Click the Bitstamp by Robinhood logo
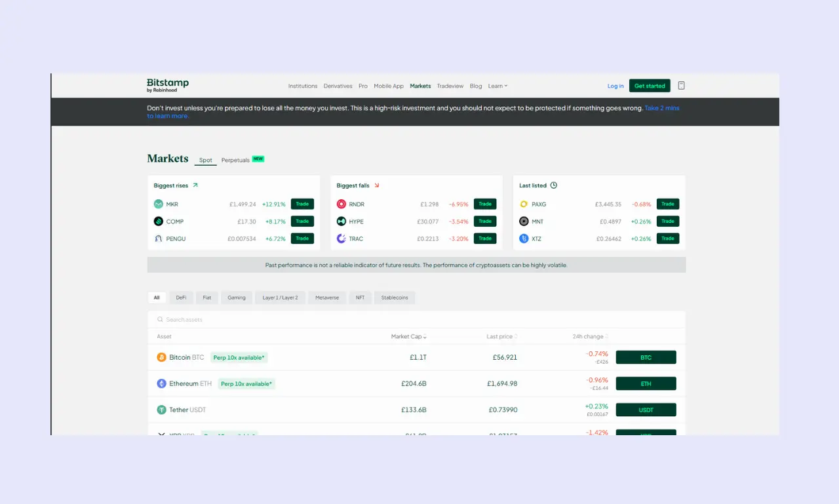Viewport: 839px width, 504px height. point(168,85)
